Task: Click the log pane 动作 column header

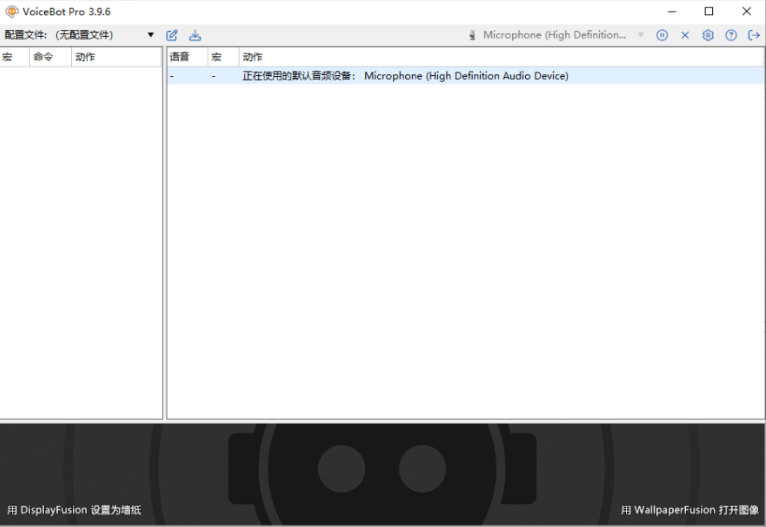Action: (501, 57)
